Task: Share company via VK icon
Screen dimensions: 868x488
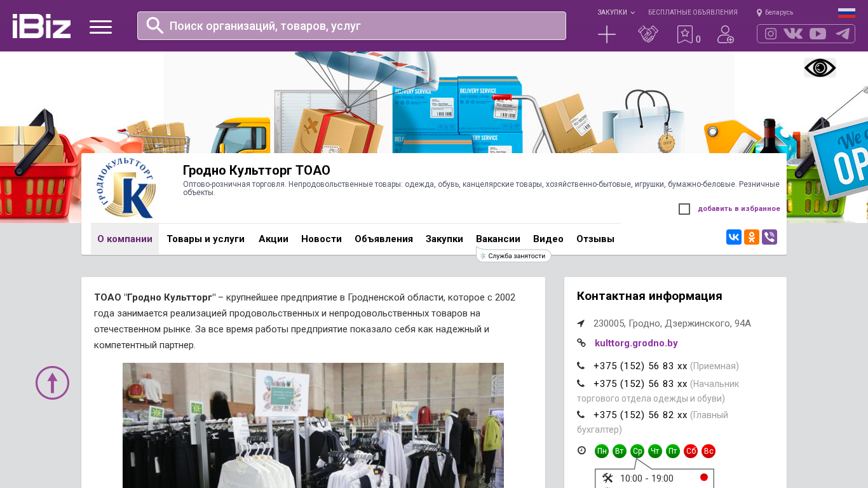Action: tap(734, 237)
